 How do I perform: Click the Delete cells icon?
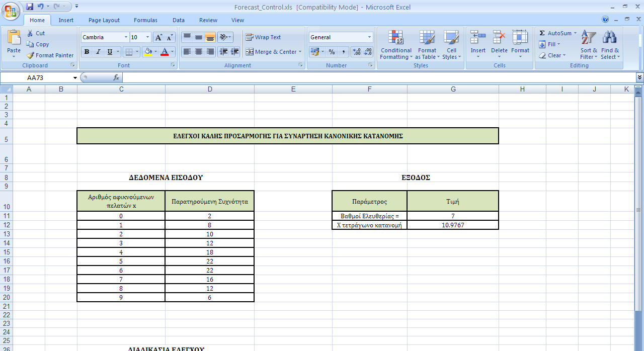[x=499, y=38]
